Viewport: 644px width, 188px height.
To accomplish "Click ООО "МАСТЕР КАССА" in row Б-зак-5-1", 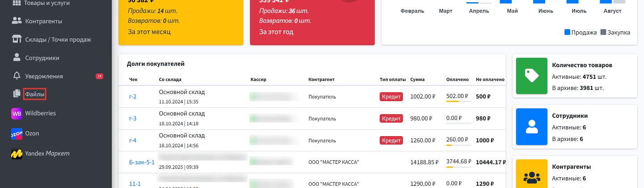I will click(x=334, y=162).
